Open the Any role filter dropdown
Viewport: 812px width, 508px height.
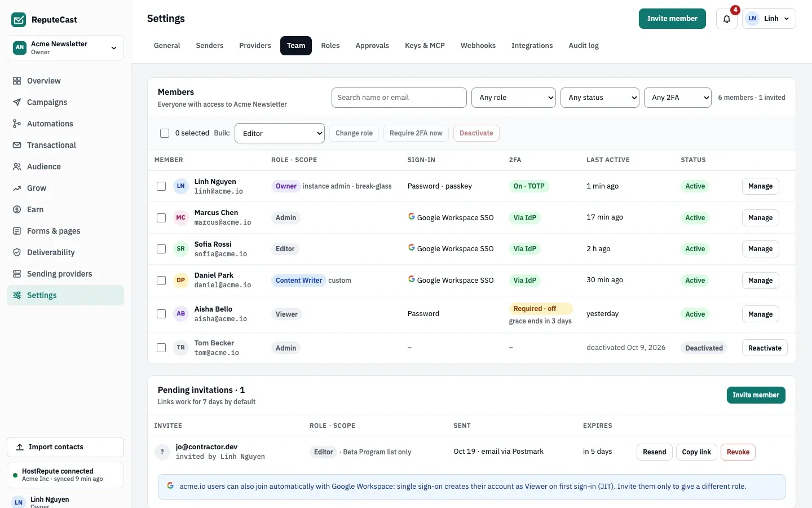[514, 98]
